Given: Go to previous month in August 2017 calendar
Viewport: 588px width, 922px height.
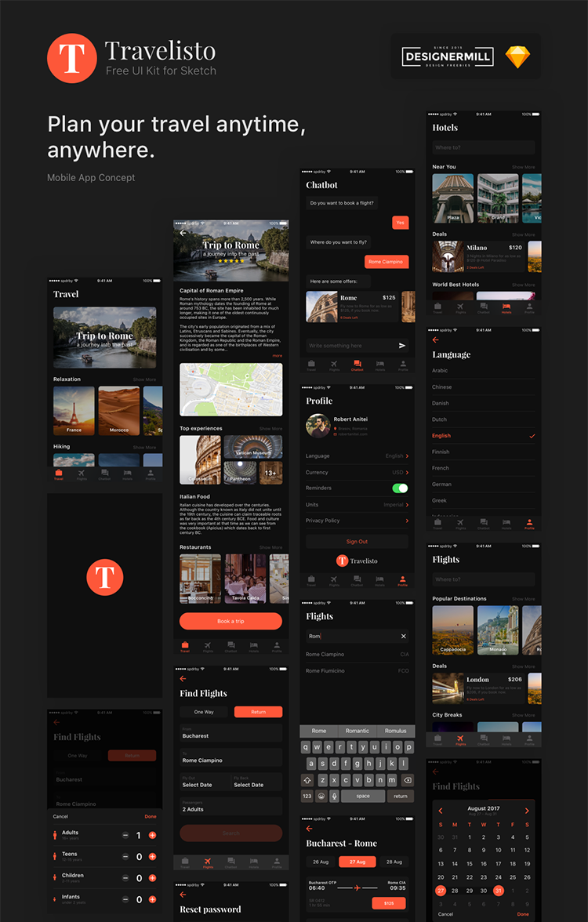Looking at the screenshot, I should click(x=441, y=811).
